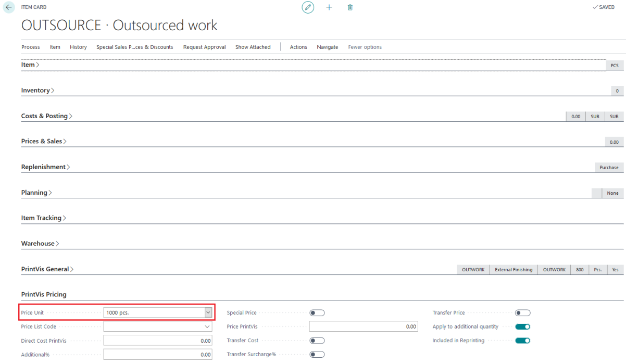
Task: Expand the PrintVis General section
Action: pos(47,269)
